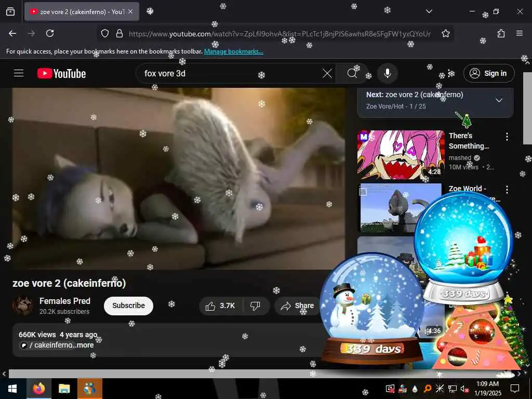
Task: Show site info via padlock icon
Action: (x=119, y=33)
